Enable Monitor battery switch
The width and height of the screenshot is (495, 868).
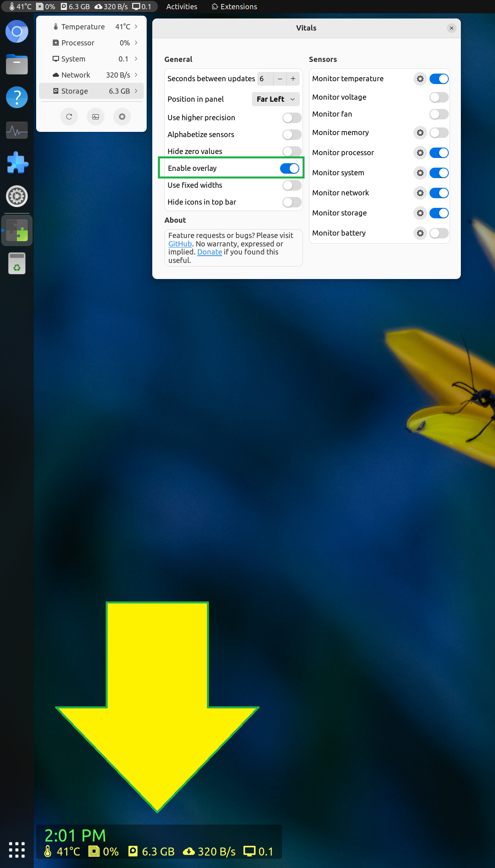tap(439, 233)
